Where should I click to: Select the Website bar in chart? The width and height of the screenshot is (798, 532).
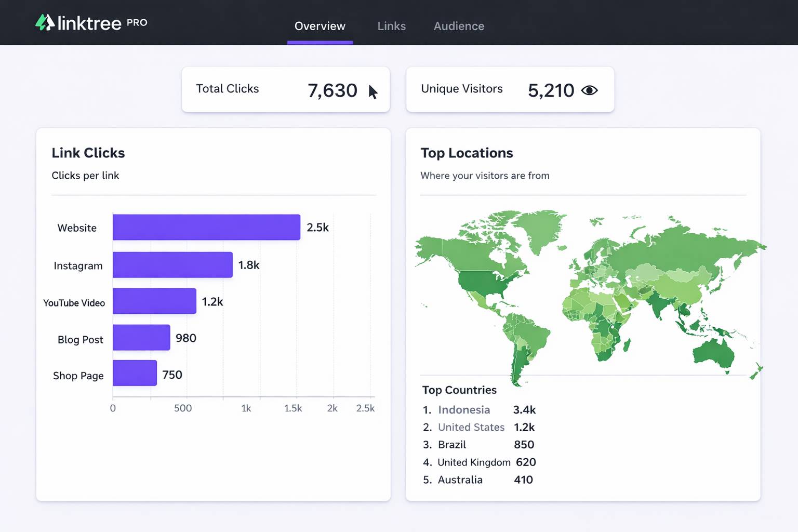click(206, 227)
